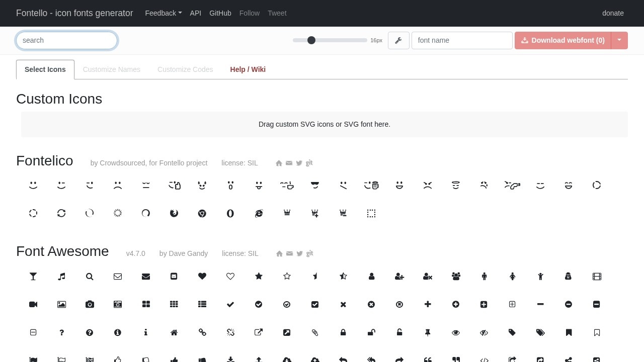Select the crossed-out eye icon
The height and width of the screenshot is (362, 644).
484,332
